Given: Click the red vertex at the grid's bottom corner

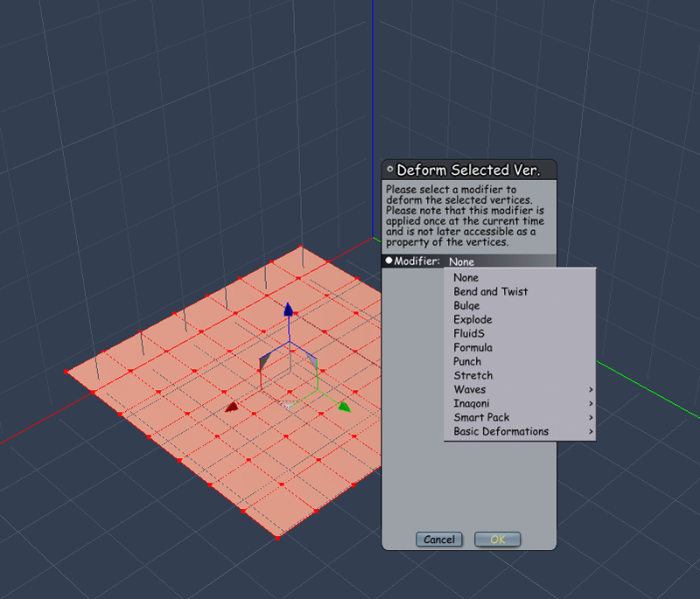Looking at the screenshot, I should [x=277, y=539].
